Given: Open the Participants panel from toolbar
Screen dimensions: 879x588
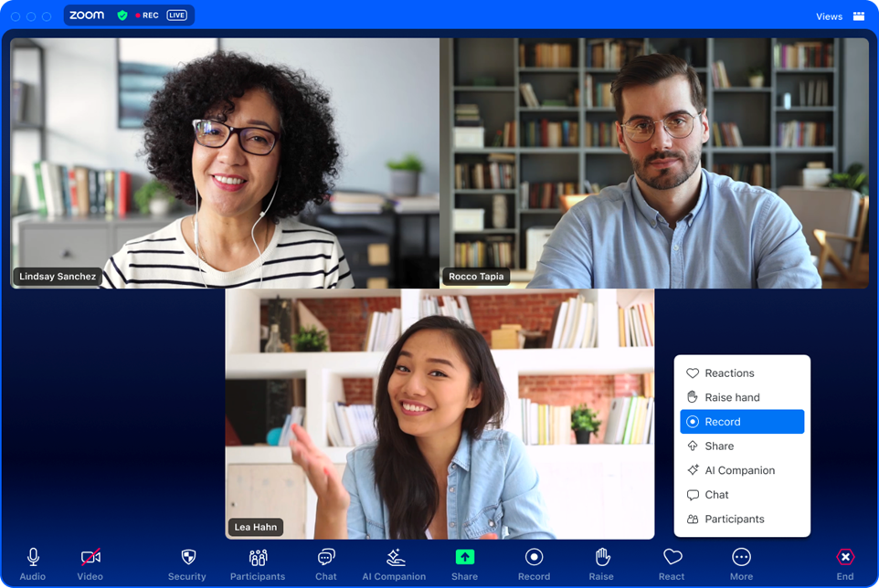Looking at the screenshot, I should point(258,558).
